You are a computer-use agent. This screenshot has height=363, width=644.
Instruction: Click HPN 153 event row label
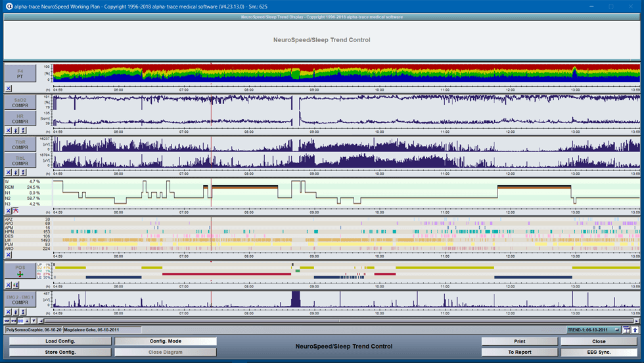(x=28, y=232)
